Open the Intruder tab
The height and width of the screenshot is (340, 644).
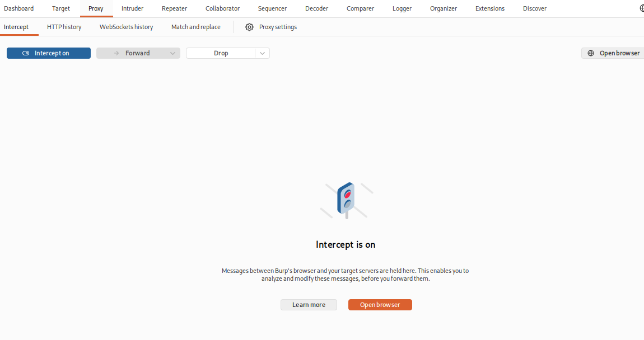[132, 8]
